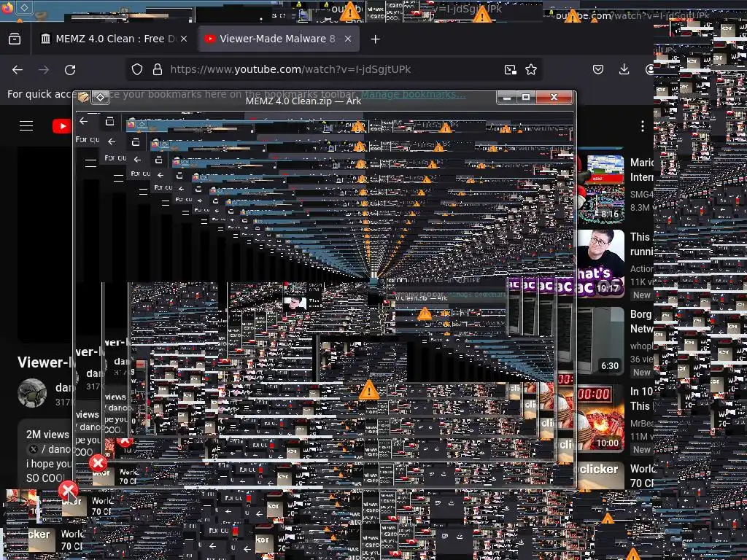Image resolution: width=747 pixels, height=560 pixels.
Task: Show site security info via padlock
Action: [158, 69]
